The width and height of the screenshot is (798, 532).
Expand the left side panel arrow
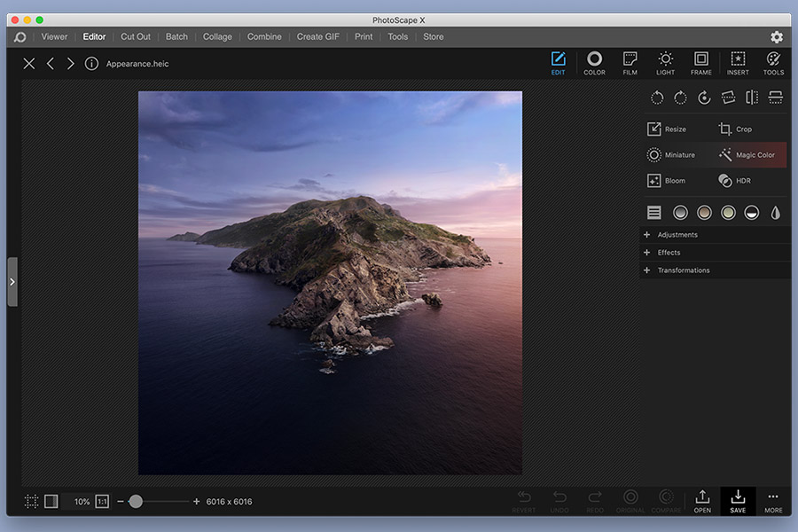pos(12,282)
